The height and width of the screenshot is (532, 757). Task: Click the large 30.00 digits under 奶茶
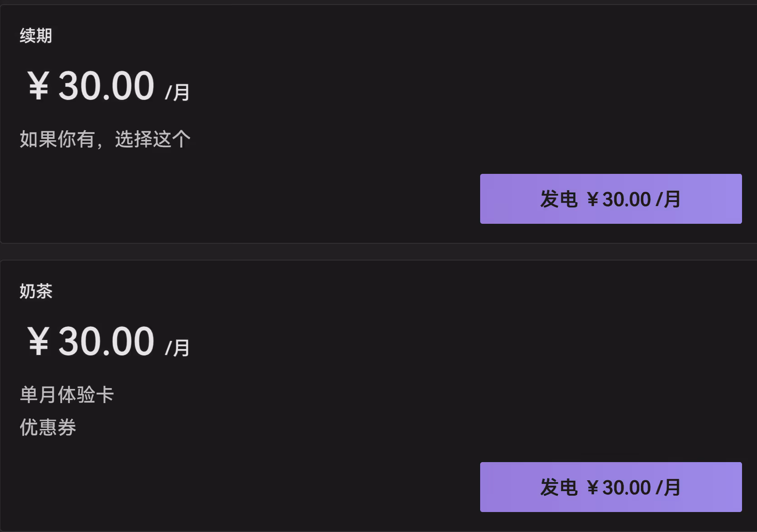click(x=106, y=341)
